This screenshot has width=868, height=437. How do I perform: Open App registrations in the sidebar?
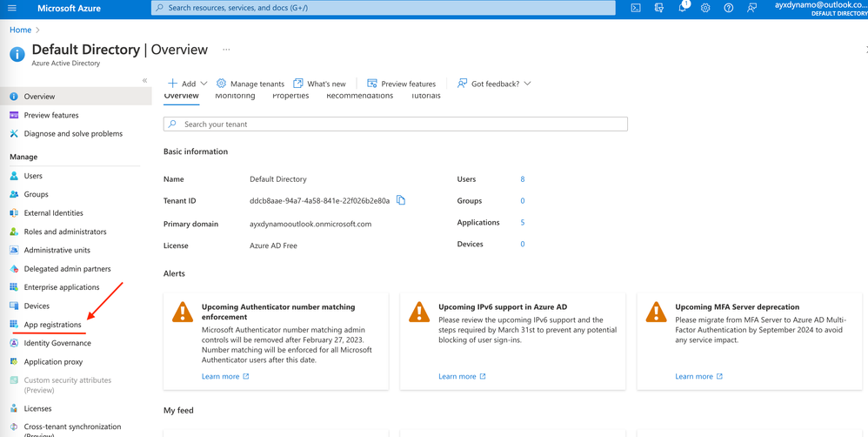(x=52, y=325)
